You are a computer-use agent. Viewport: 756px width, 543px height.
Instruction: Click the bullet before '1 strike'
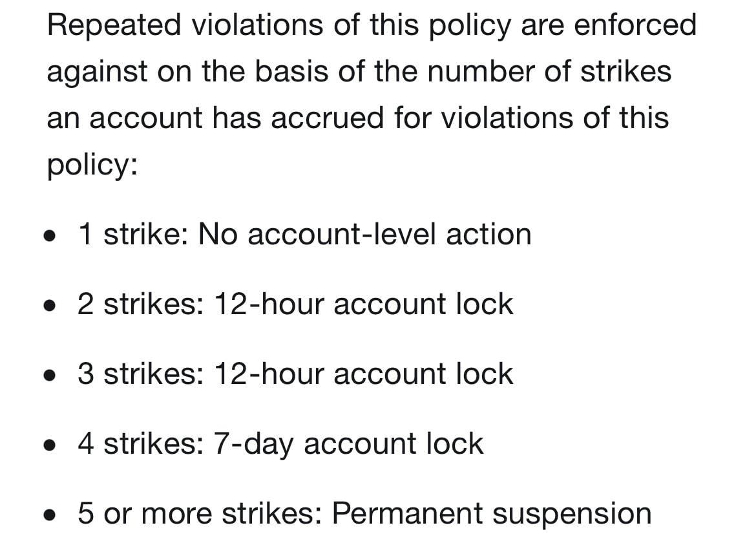click(50, 237)
